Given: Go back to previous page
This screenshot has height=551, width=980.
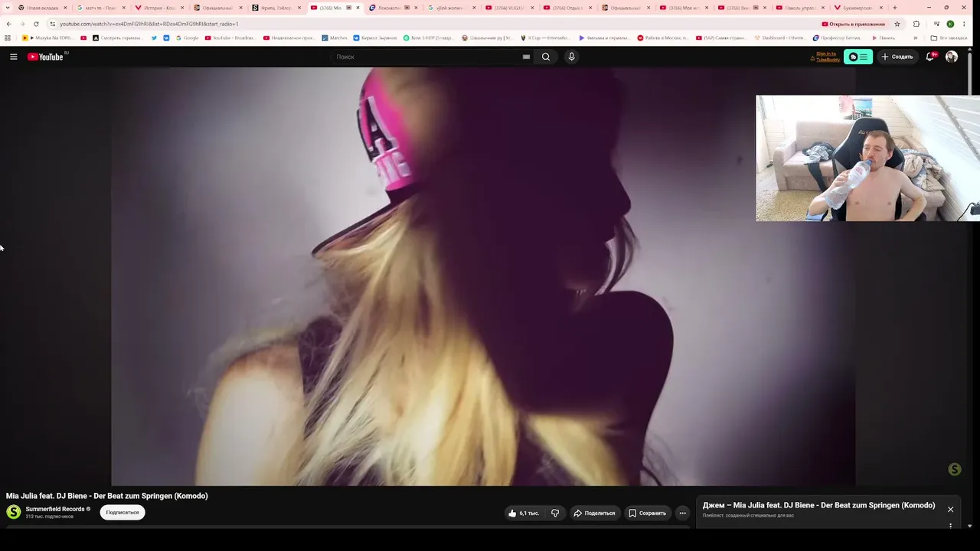Looking at the screenshot, I should (8, 24).
